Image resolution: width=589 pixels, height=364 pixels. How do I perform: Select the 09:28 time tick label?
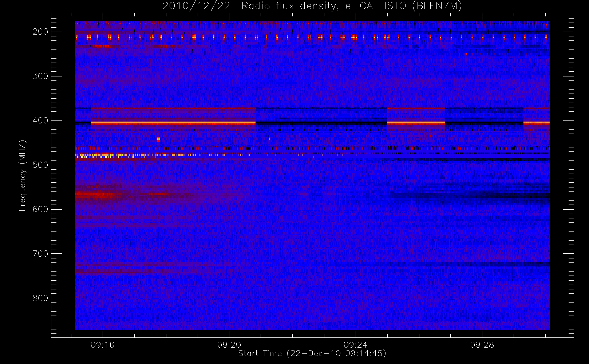(482, 345)
